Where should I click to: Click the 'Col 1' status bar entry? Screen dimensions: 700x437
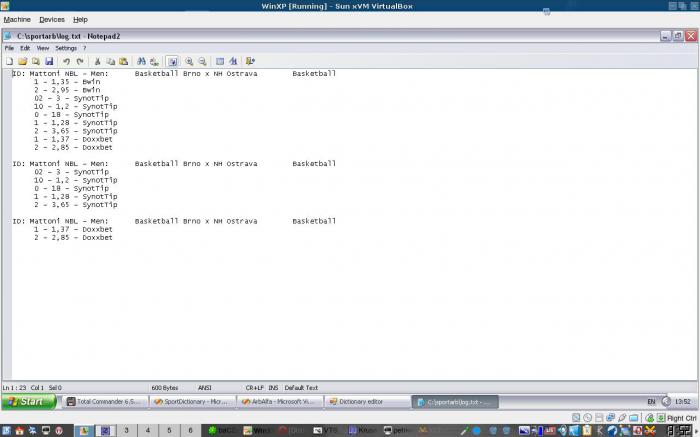pyautogui.click(x=37, y=388)
